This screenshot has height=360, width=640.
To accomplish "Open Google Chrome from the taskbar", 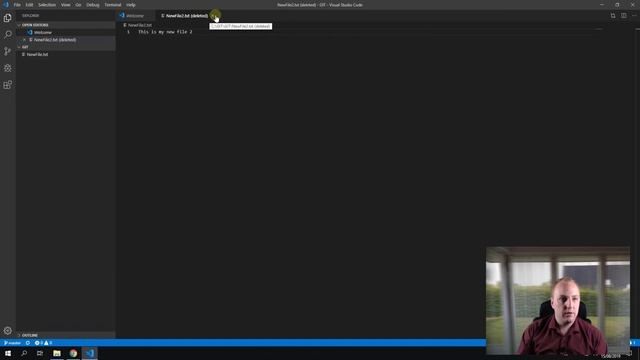I will (x=73, y=353).
